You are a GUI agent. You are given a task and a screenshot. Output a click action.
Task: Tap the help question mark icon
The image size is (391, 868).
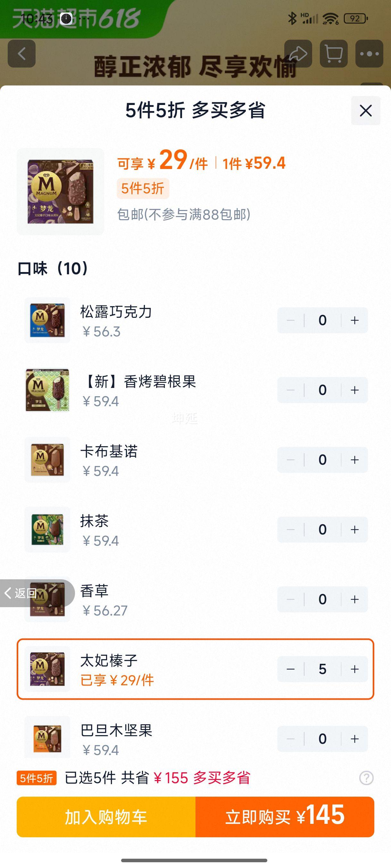click(x=366, y=778)
